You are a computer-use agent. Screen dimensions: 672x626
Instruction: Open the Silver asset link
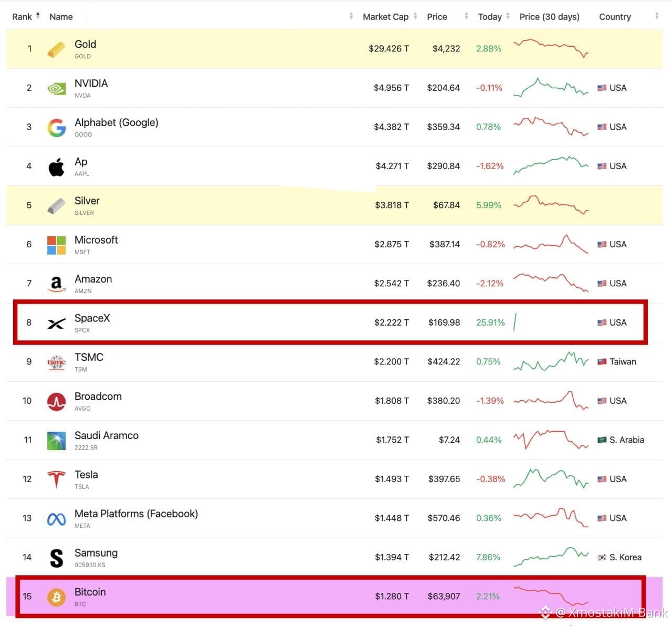pyautogui.click(x=87, y=201)
